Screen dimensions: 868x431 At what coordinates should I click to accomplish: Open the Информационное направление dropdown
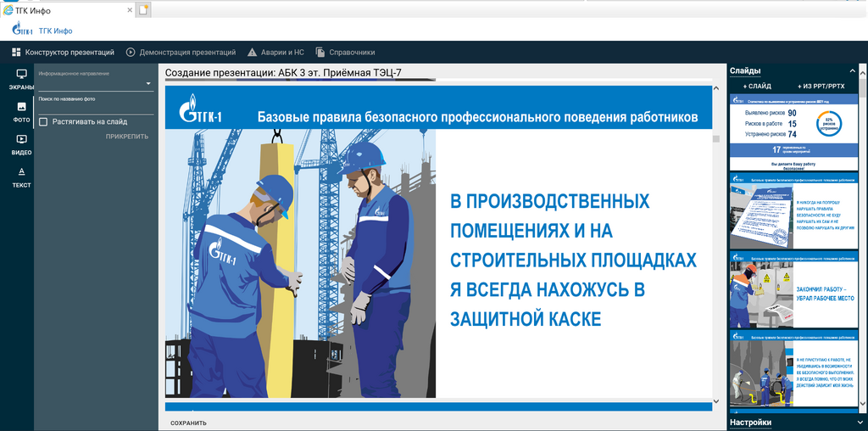tap(96, 84)
